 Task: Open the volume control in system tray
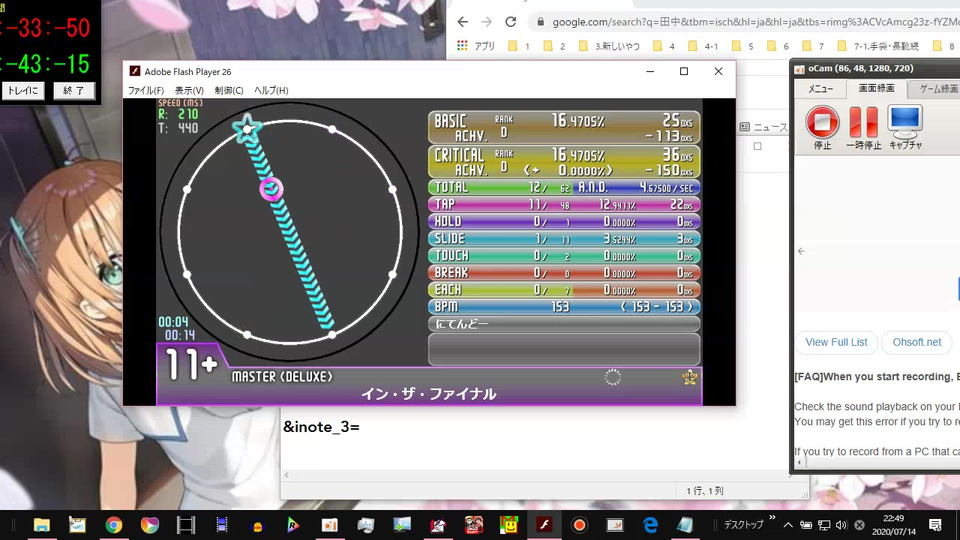coord(842,525)
